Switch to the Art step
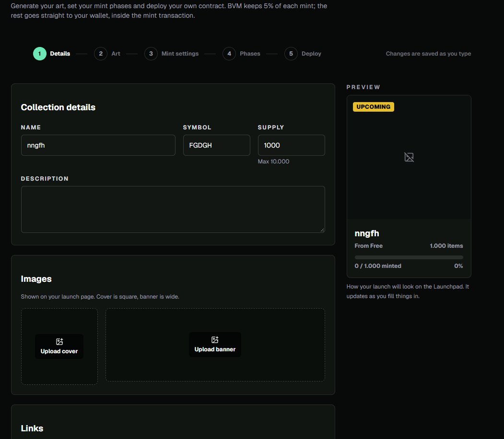The image size is (504, 439). (107, 54)
